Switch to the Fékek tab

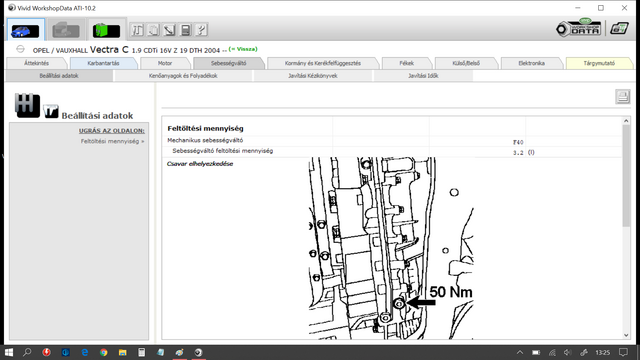[x=407, y=63]
